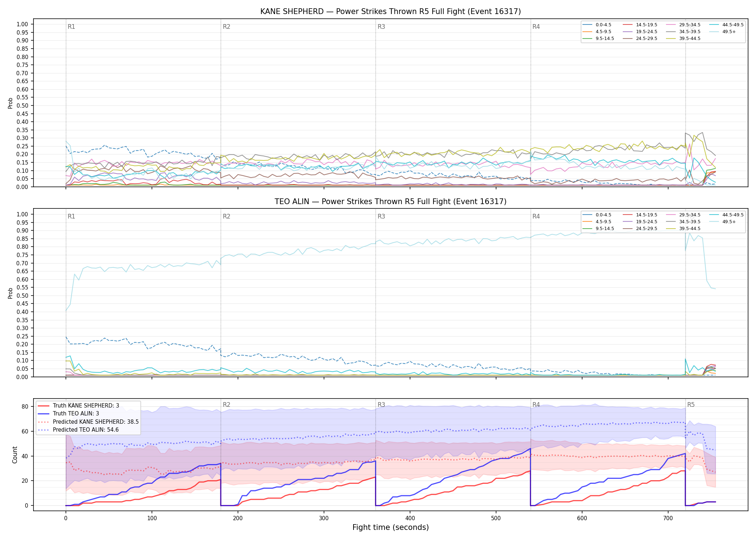Click the R4 round marker in Teo Alin chart
756x540 pixels.
(x=536, y=216)
